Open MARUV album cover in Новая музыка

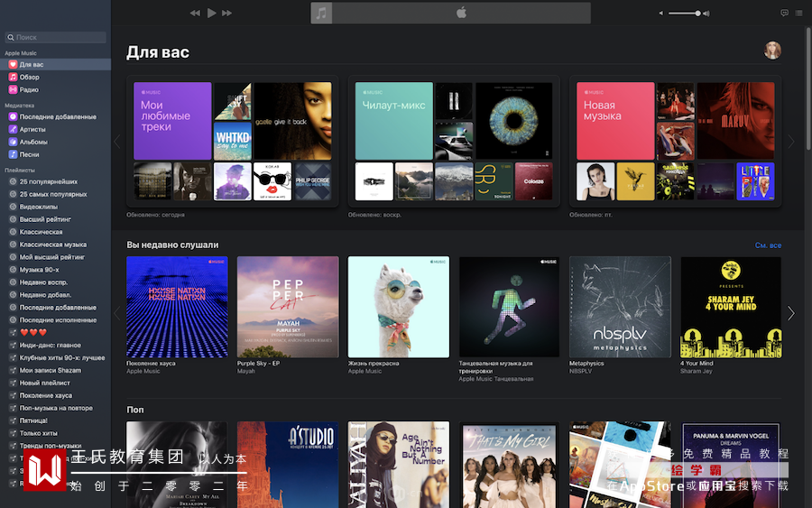pyautogui.click(x=736, y=121)
